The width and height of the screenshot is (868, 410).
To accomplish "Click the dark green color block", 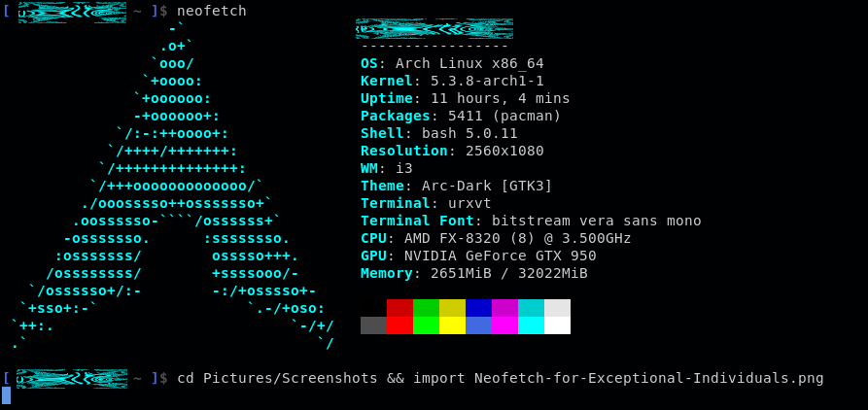I will (427, 308).
